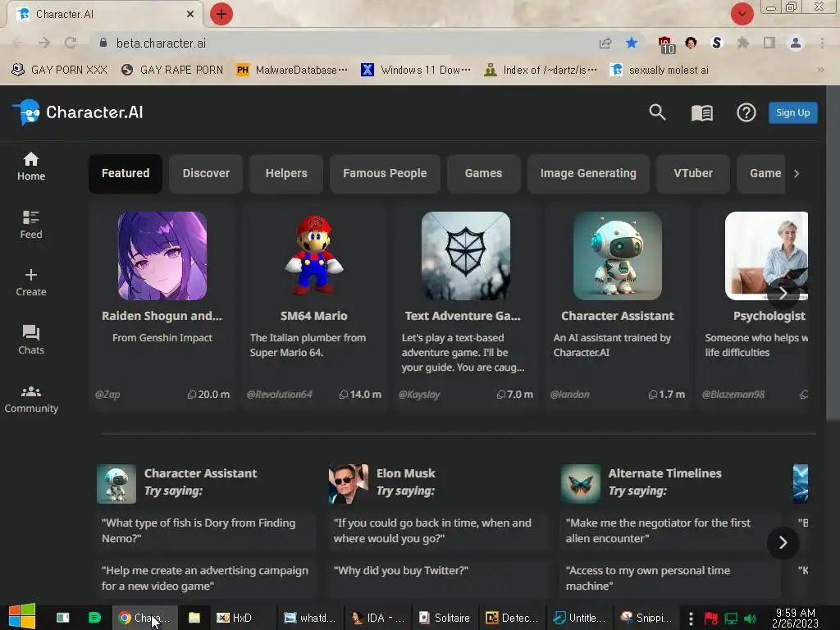Viewport: 840px width, 630px height.
Task: Open SM64 Mario character card image
Action: (314, 256)
